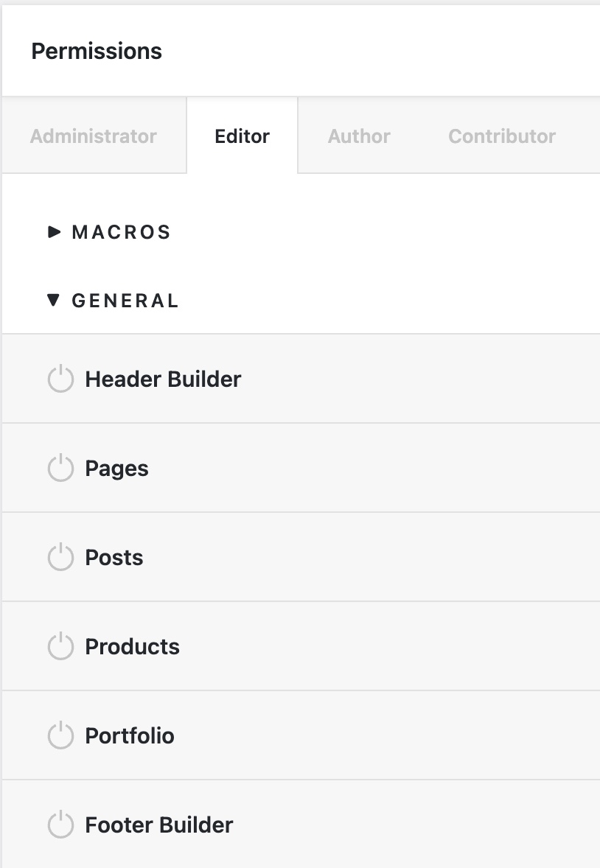600x868 pixels.
Task: Select the Editor tab
Action: (242, 136)
